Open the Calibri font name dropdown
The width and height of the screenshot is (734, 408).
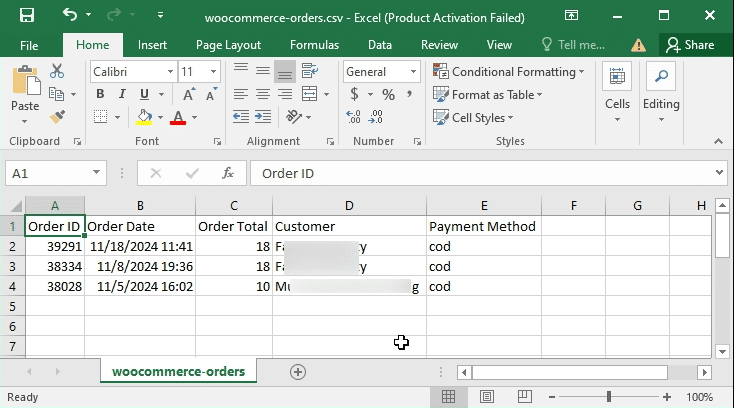[x=170, y=72]
